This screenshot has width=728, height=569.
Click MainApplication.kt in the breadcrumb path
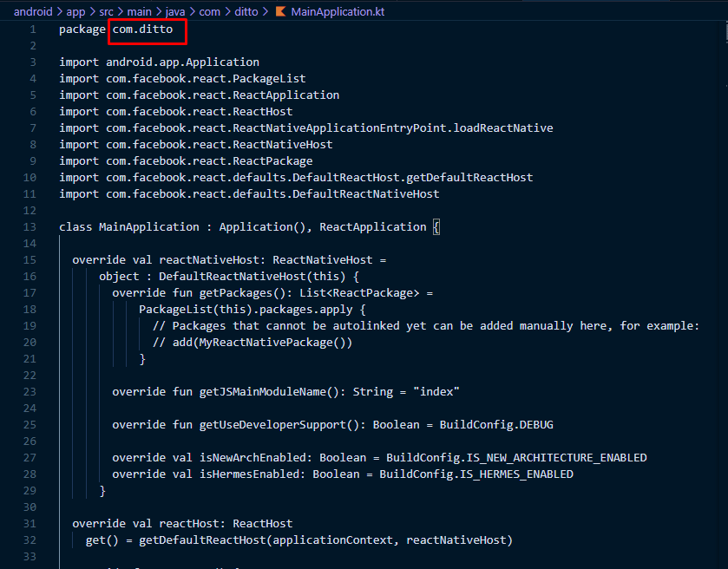click(x=338, y=12)
